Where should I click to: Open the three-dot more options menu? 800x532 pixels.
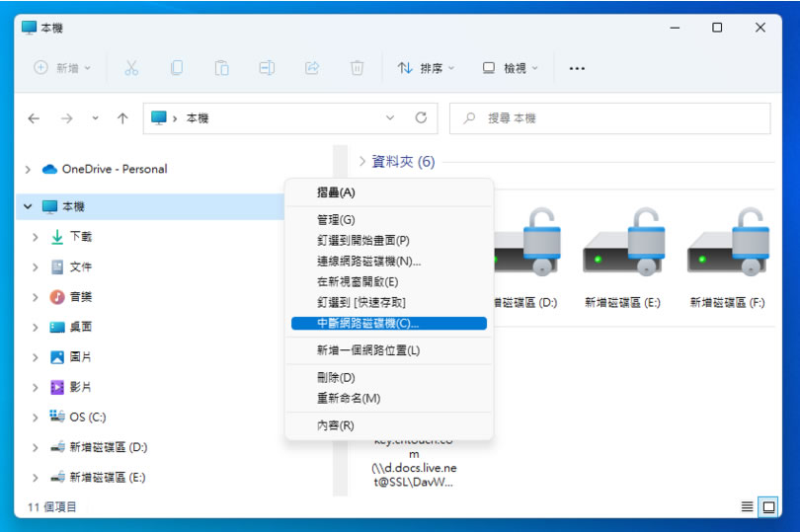(577, 68)
